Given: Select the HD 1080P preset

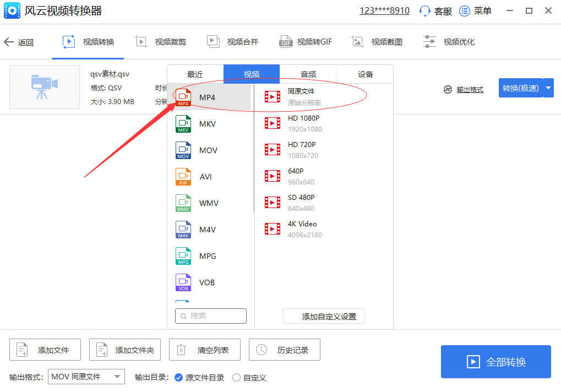Looking at the screenshot, I should [x=324, y=123].
